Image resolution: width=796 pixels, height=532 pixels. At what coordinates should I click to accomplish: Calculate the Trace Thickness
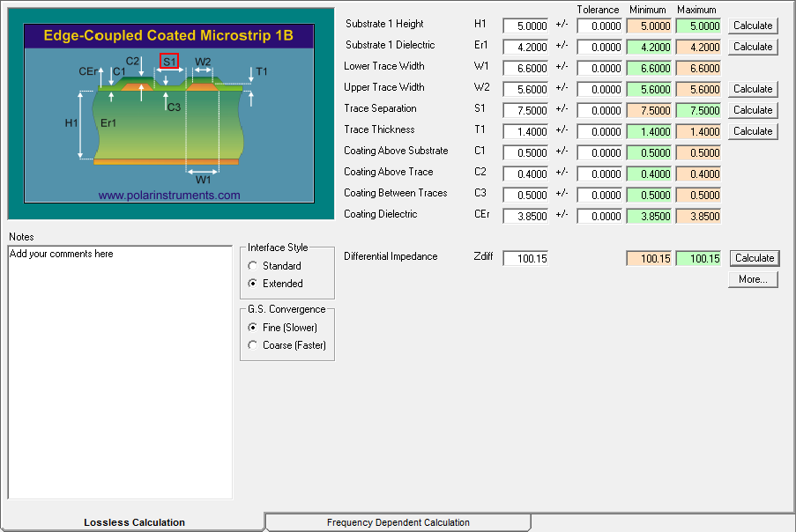[x=753, y=131]
